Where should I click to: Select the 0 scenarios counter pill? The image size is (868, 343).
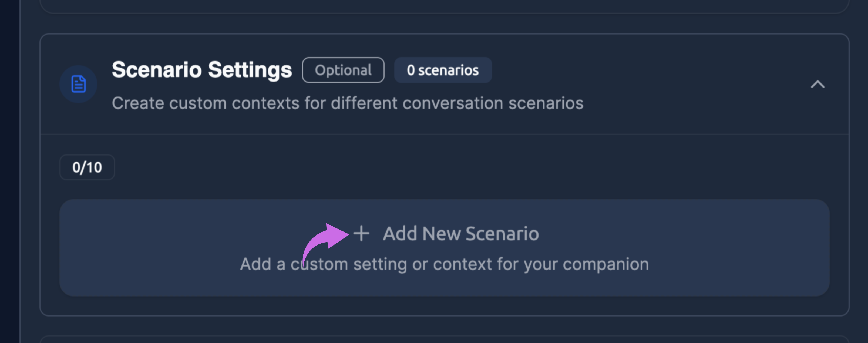(443, 70)
